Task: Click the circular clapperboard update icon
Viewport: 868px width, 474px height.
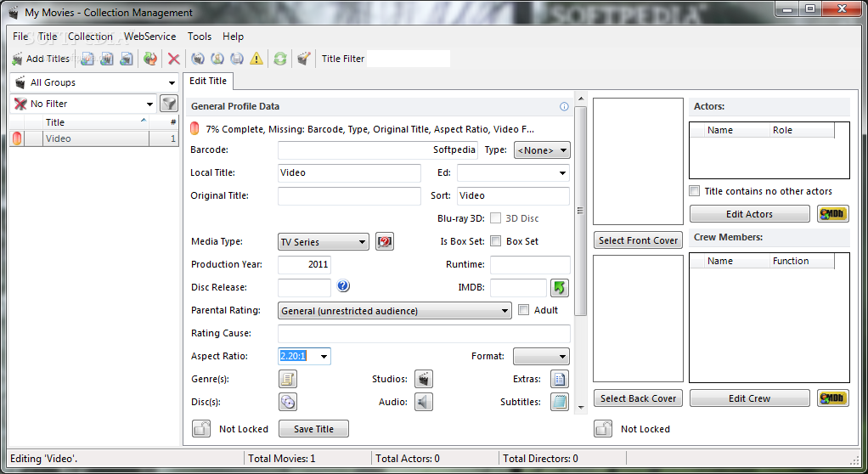Action: click(x=198, y=59)
